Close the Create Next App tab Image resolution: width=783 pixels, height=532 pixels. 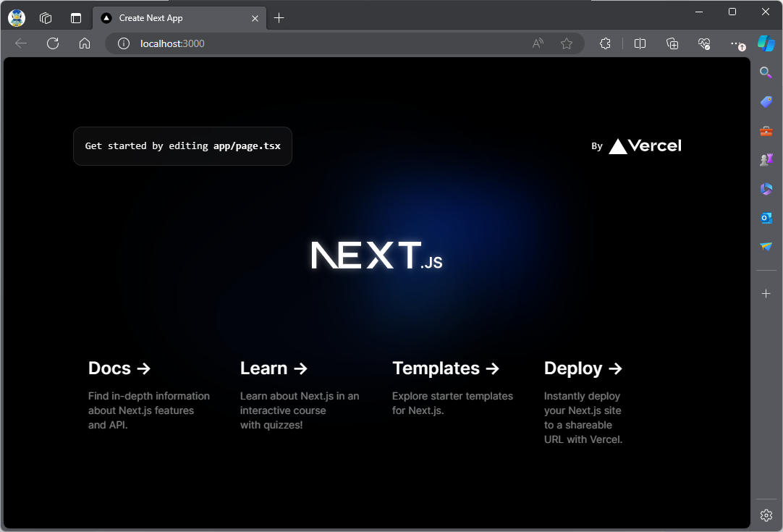(255, 18)
